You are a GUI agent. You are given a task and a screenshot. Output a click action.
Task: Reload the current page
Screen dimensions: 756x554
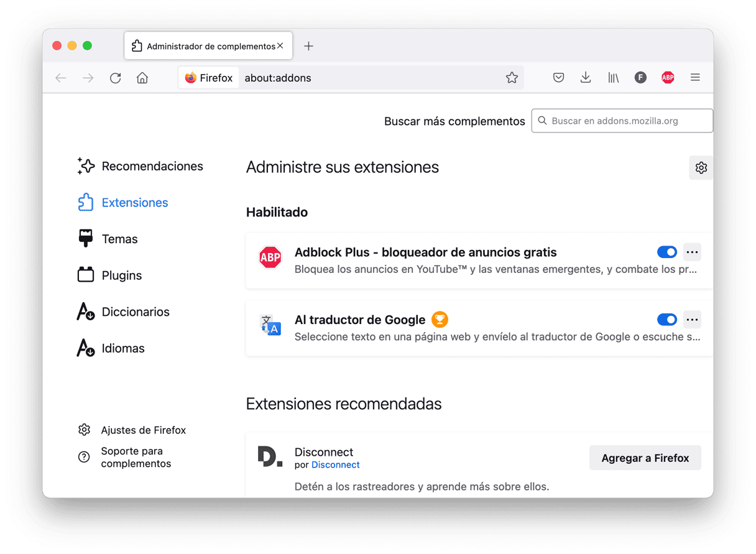(116, 78)
